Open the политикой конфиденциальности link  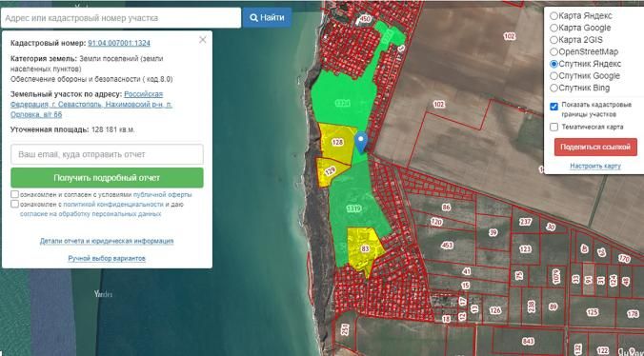pos(113,205)
